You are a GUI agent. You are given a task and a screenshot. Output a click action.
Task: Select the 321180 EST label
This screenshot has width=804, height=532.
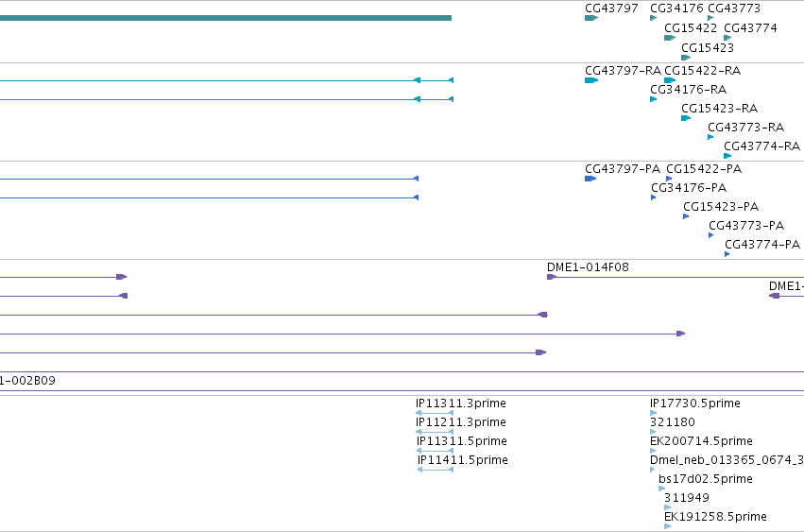click(673, 422)
